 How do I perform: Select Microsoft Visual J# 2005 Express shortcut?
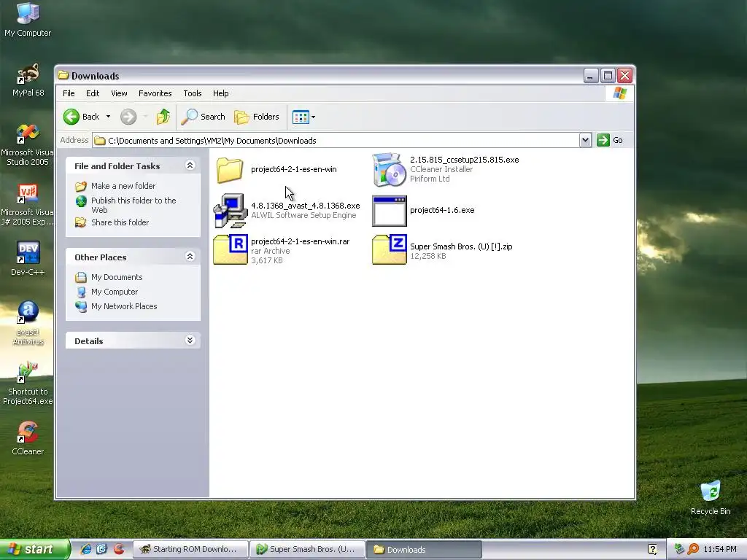click(27, 204)
